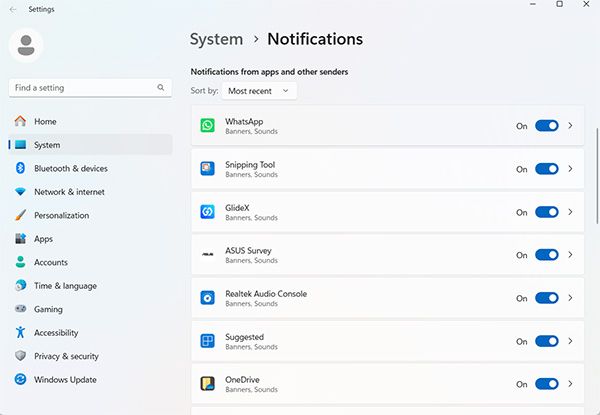The image size is (600, 415).
Task: Maximize the Settings window
Action: (559, 4)
